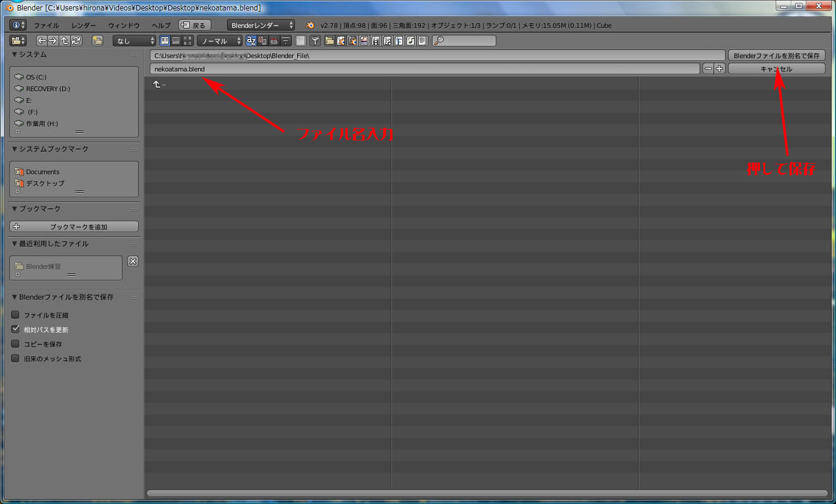Decrement the file name number (minus)
This screenshot has width=836, height=504.
click(708, 69)
